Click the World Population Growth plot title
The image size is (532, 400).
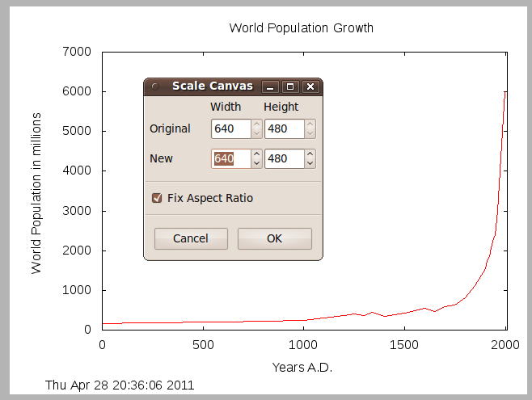coord(301,28)
